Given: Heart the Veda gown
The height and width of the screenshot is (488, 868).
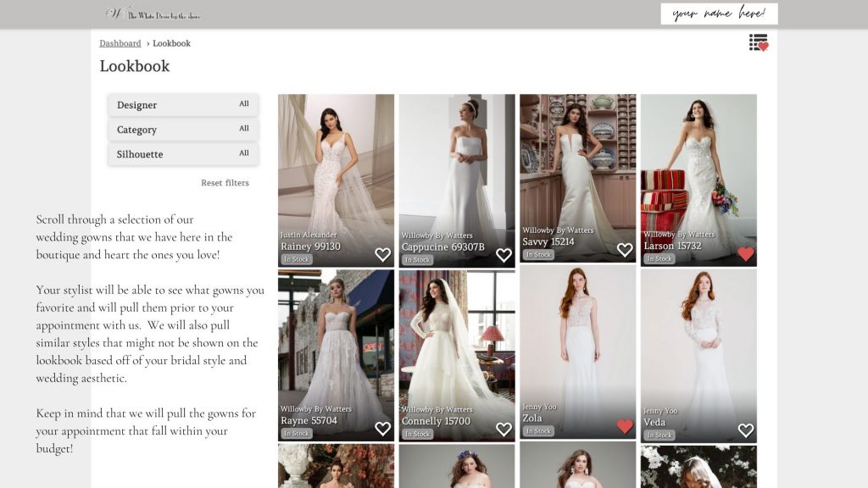Looking at the screenshot, I should [x=746, y=430].
